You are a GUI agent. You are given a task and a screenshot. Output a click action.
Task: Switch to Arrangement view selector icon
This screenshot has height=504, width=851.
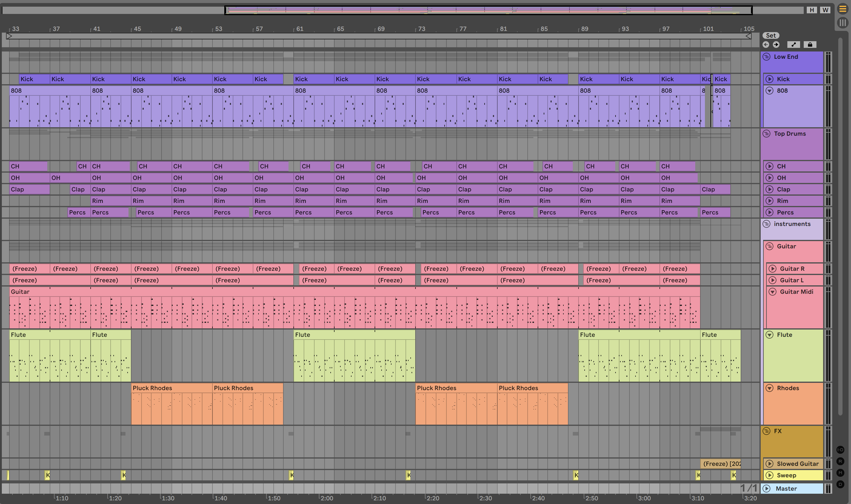843,9
